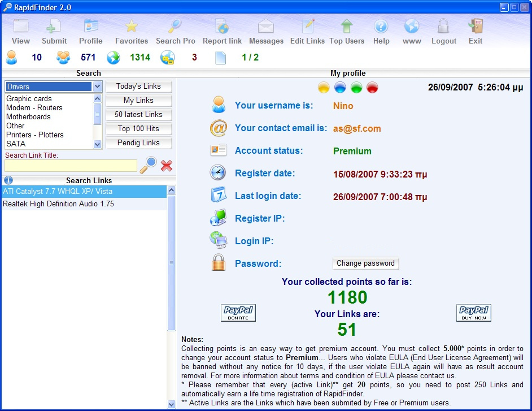Expand the Drivers category dropdown

pos(97,86)
